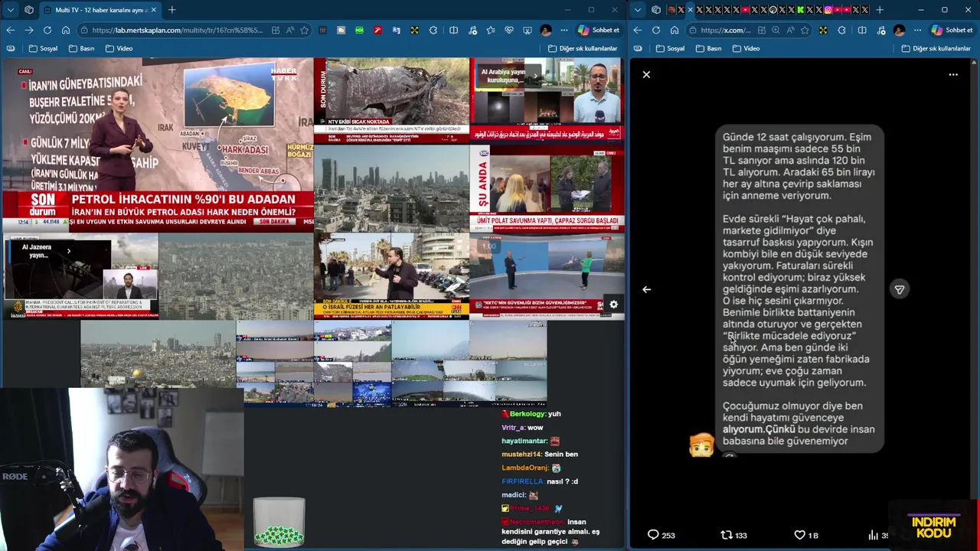980x551 pixels.
Task: Open new tab in x.com window
Action: click(880, 10)
